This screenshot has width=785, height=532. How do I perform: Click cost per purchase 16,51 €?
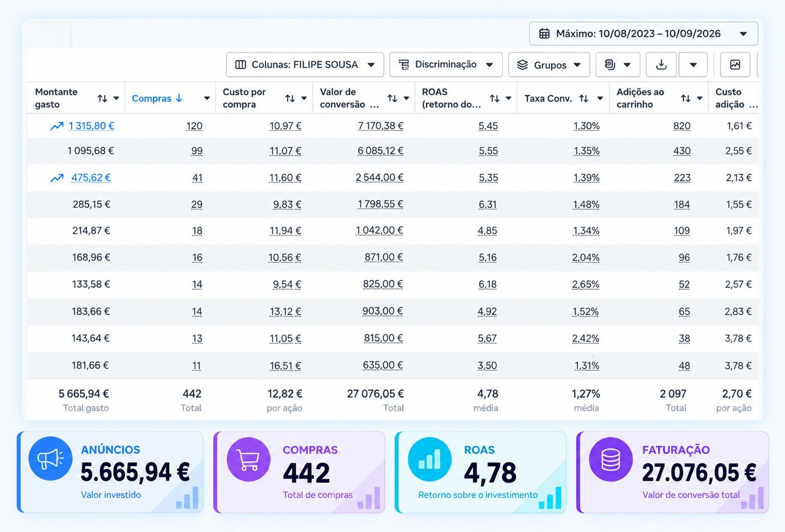pos(286,365)
